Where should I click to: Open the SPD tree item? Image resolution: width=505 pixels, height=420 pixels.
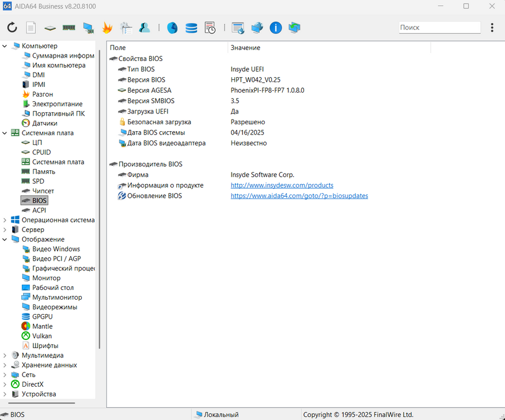(33, 181)
